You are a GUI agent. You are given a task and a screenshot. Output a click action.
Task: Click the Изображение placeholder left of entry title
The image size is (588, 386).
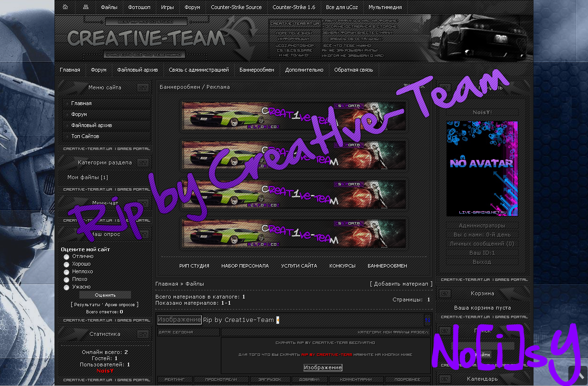click(179, 320)
